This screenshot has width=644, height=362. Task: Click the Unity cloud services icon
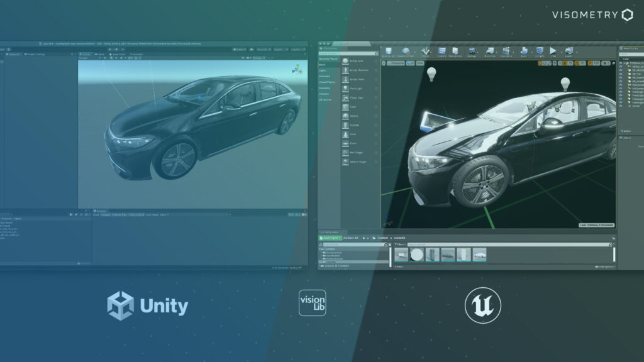pos(252,49)
